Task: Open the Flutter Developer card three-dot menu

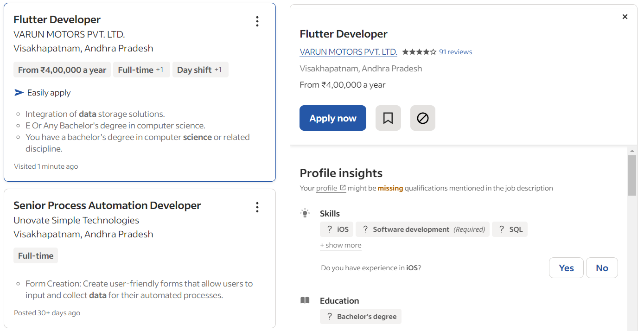Action: (257, 21)
